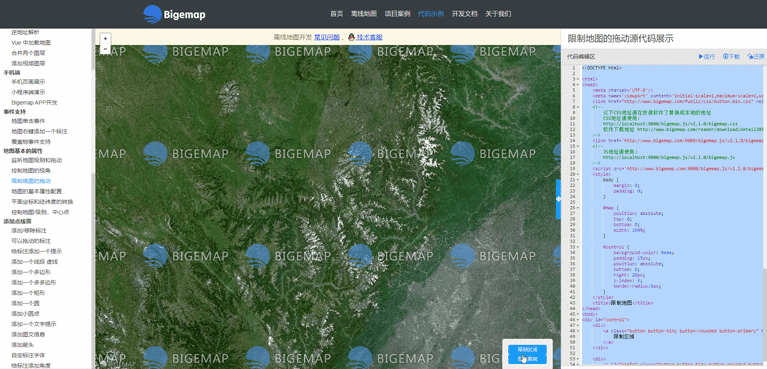Select 添加/移除标注 in sidebar
This screenshot has height=369, width=767.
[29, 230]
